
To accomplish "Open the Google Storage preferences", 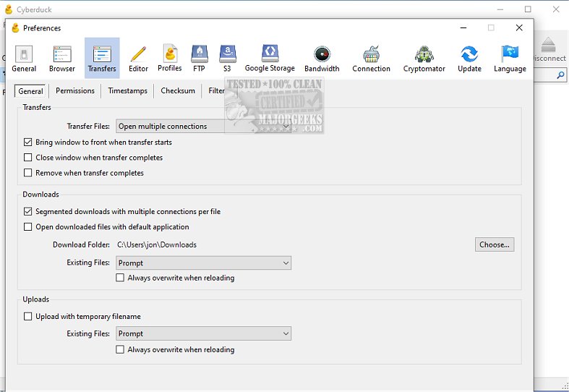I will 270,59.
